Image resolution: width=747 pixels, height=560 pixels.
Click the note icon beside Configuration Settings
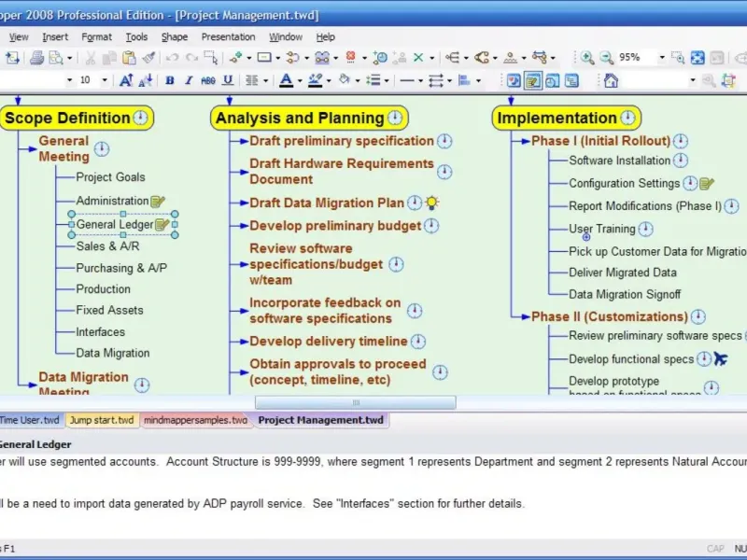(x=707, y=183)
